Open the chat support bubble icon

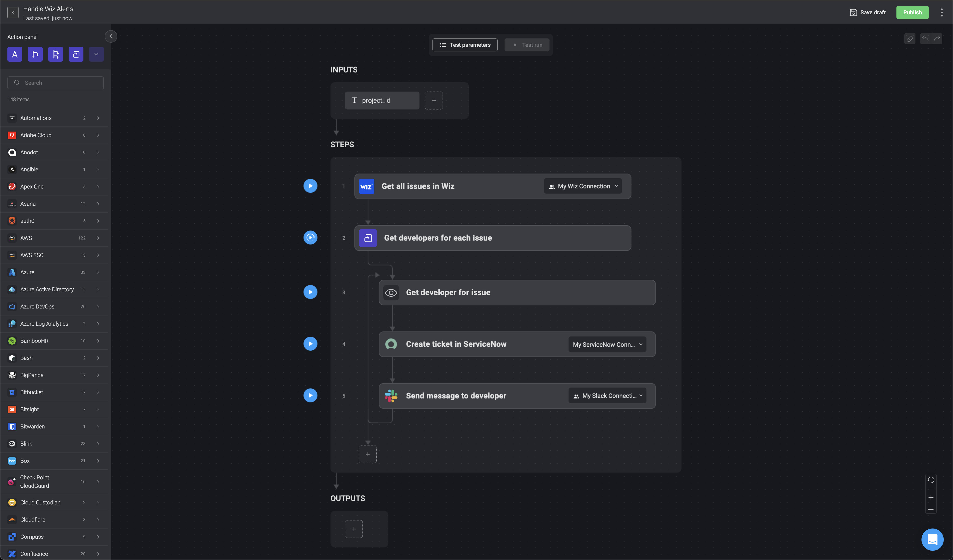click(932, 539)
